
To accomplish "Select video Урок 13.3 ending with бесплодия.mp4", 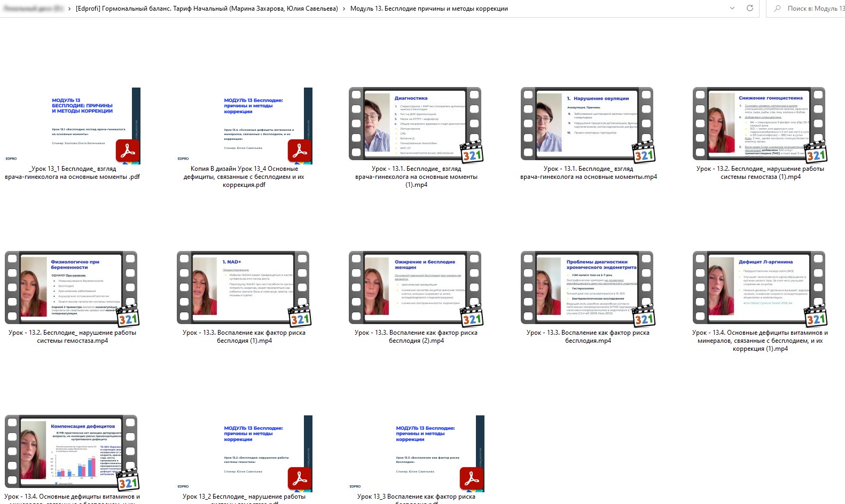I will coord(588,288).
